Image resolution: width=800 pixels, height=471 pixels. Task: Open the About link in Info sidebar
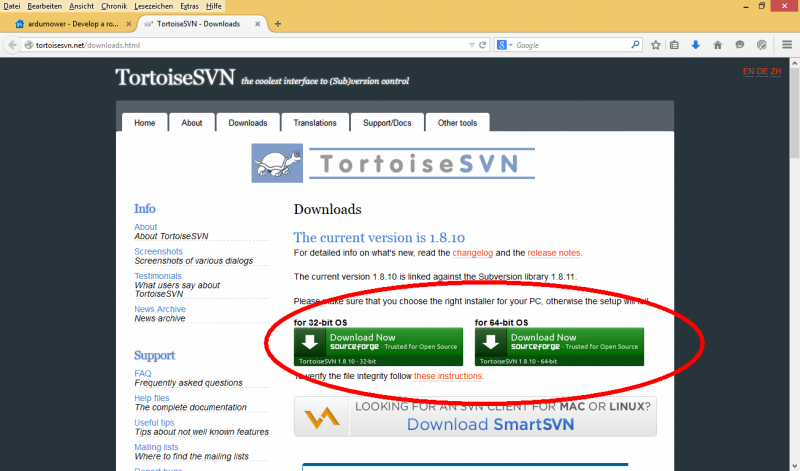pos(145,227)
